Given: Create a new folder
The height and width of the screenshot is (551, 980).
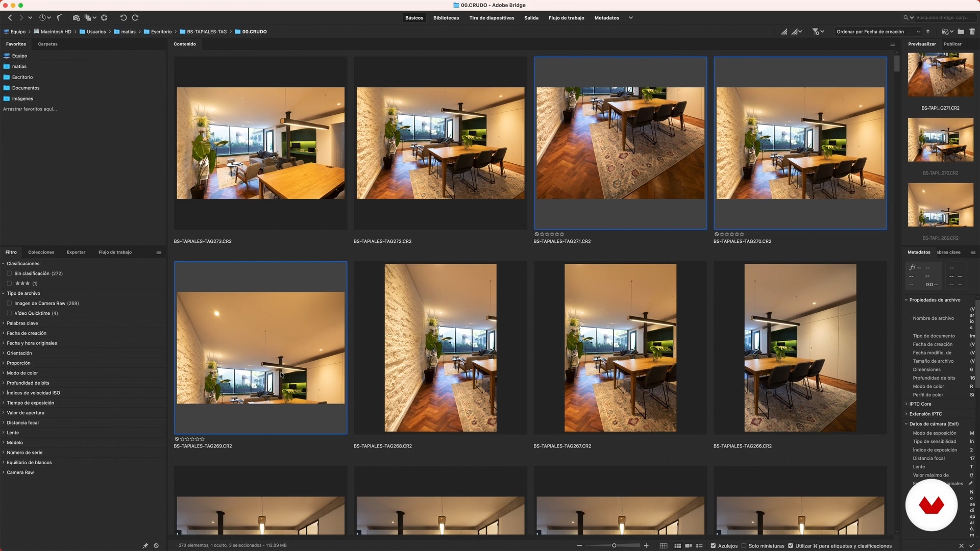Looking at the screenshot, I should pos(961,32).
